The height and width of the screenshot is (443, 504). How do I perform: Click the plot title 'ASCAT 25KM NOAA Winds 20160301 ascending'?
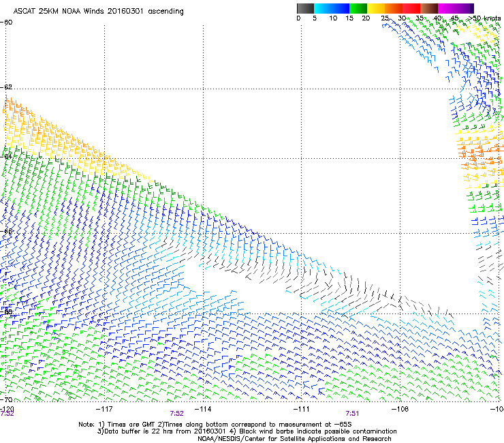[x=98, y=12]
